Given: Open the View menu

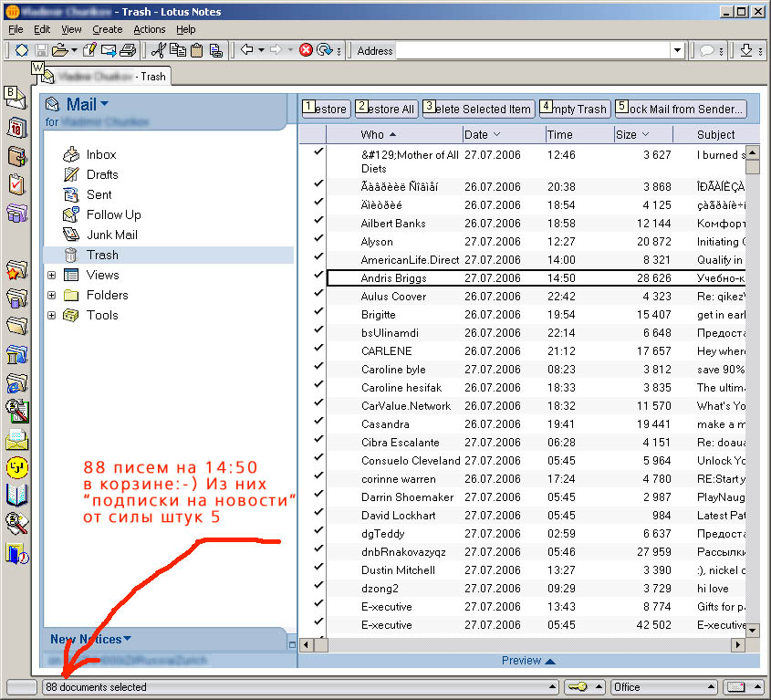Looking at the screenshot, I should coord(71,29).
